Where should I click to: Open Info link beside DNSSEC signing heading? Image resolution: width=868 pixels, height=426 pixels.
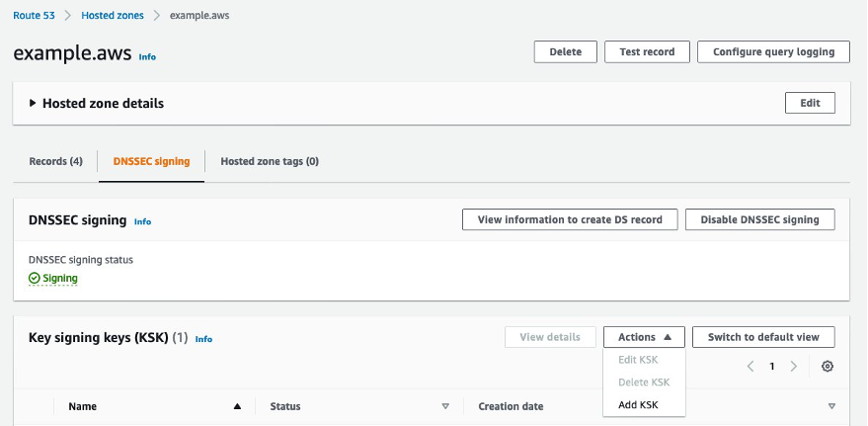tap(142, 221)
